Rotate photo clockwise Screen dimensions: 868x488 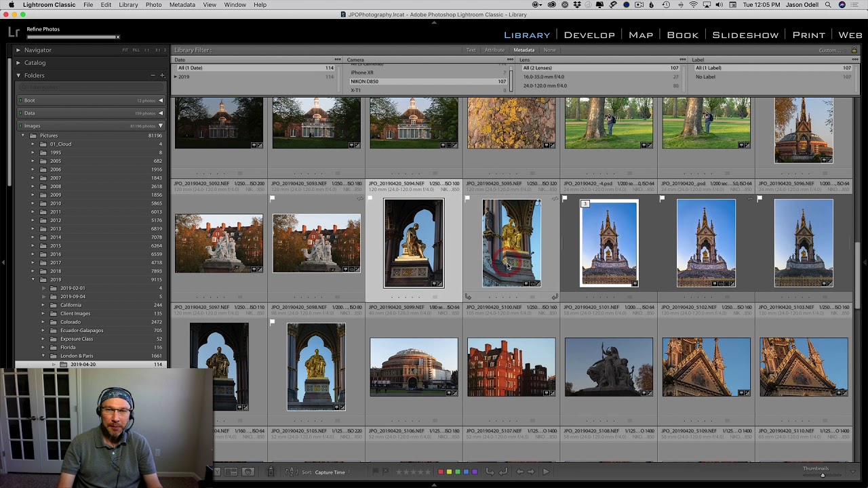(502, 472)
